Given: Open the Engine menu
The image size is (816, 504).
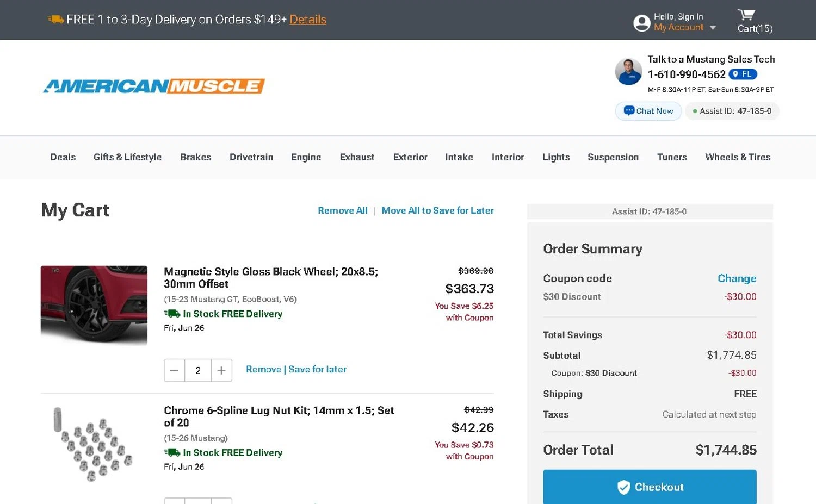Looking at the screenshot, I should point(306,157).
